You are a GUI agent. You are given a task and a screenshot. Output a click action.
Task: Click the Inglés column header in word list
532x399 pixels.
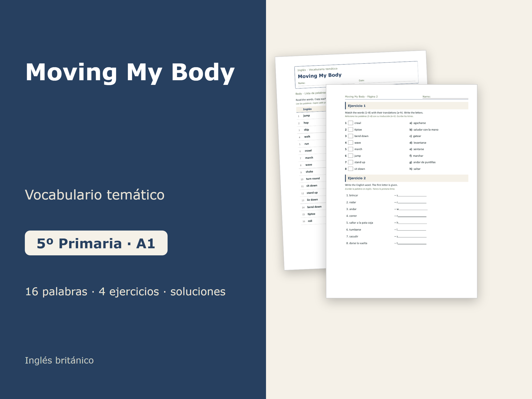[307, 109]
